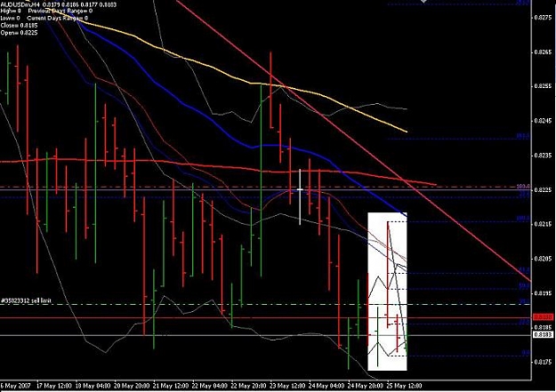Click the '22 May 04:00' time label
Screen dimensions: 556x392
(x=210, y=386)
